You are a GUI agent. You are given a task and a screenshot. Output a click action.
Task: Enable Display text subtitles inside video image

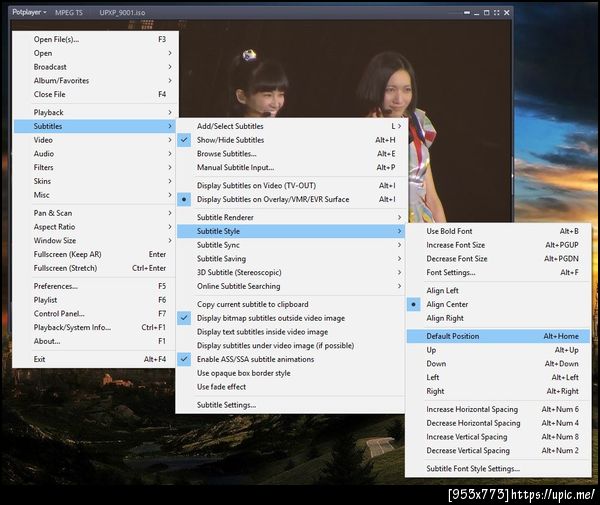291,332
